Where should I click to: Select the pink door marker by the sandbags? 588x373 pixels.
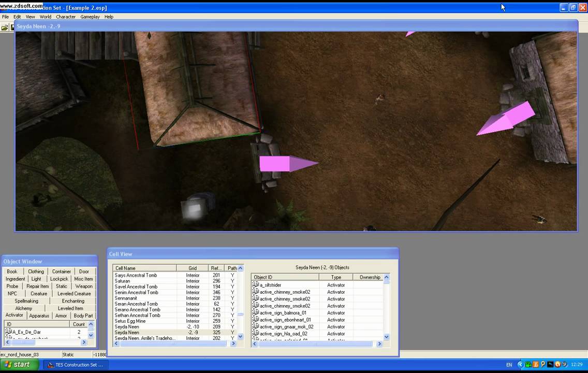289,164
